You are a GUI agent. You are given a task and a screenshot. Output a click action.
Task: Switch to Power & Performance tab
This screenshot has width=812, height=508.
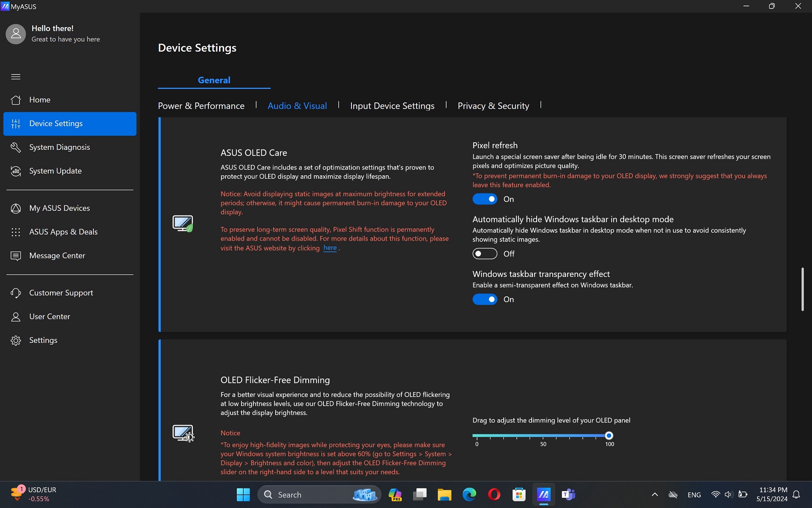pos(201,106)
